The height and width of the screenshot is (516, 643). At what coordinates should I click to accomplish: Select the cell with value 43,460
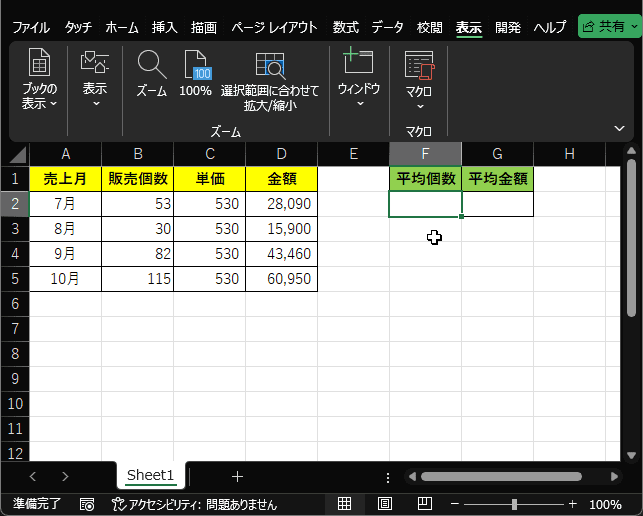click(x=282, y=254)
